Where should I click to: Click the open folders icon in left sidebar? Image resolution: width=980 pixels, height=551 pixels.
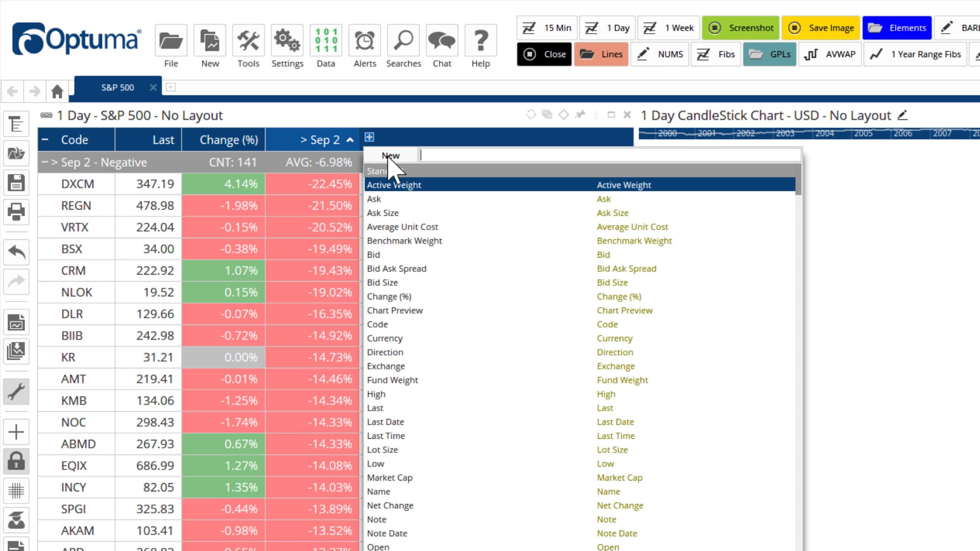16,153
